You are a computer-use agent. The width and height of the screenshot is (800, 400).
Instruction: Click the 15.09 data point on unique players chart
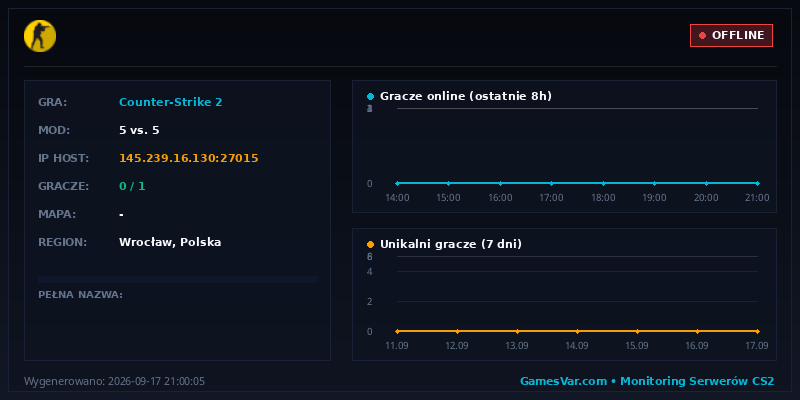coord(637,331)
